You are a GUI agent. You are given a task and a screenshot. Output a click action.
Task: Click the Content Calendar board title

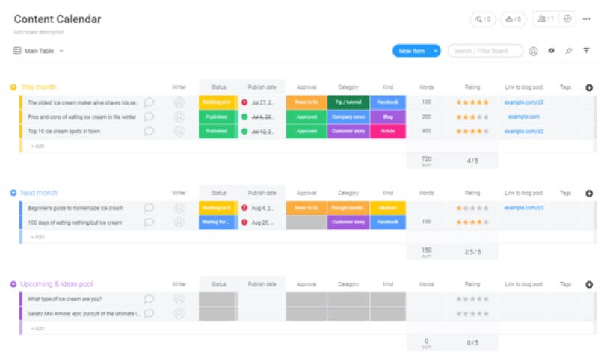(58, 19)
